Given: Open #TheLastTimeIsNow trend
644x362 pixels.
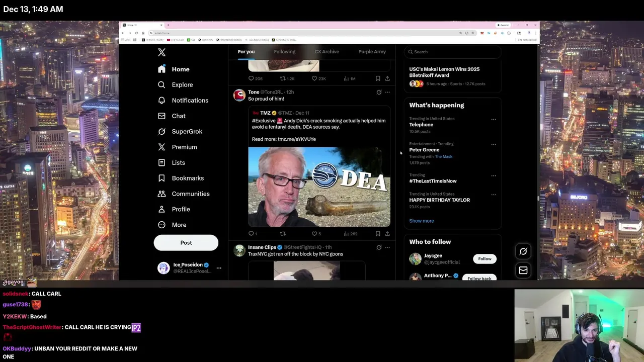Looking at the screenshot, I should (433, 181).
